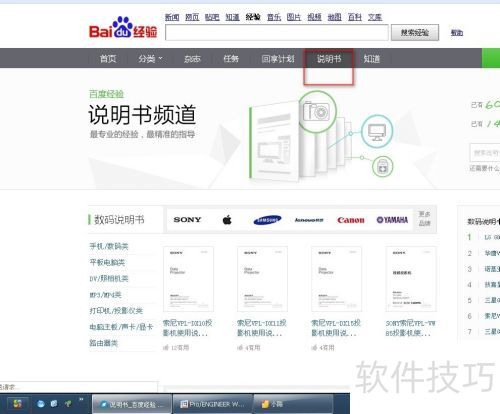Open the 索尼VPL-DX10 manual thumbnail
This screenshot has width=500, height=414.
click(188, 279)
